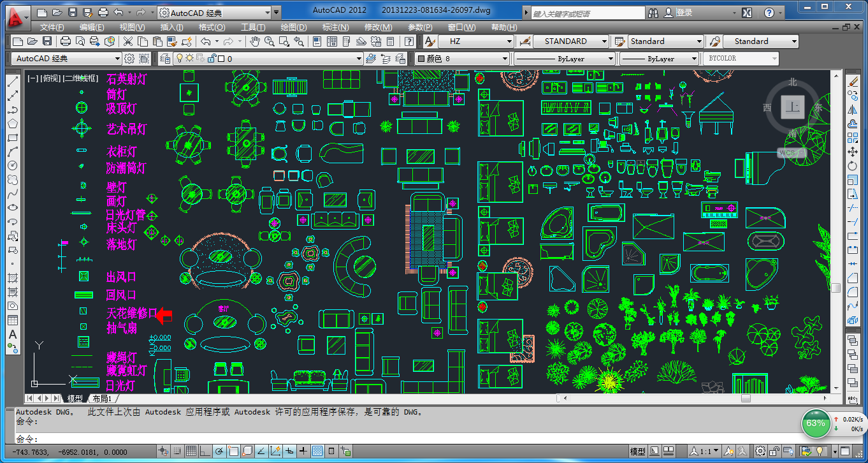Open the 视图(V) menu

132,27
